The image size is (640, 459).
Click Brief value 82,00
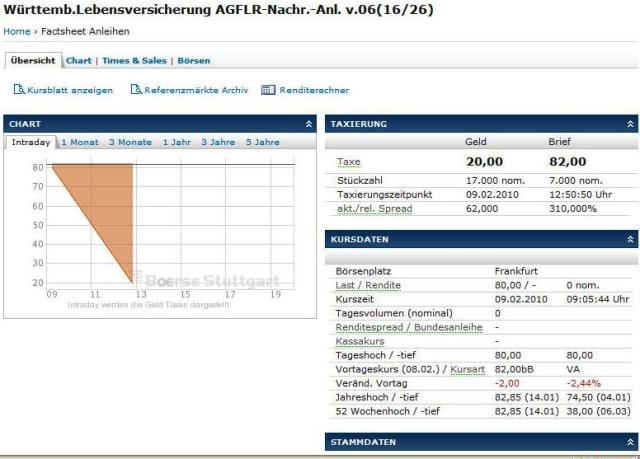click(x=567, y=162)
